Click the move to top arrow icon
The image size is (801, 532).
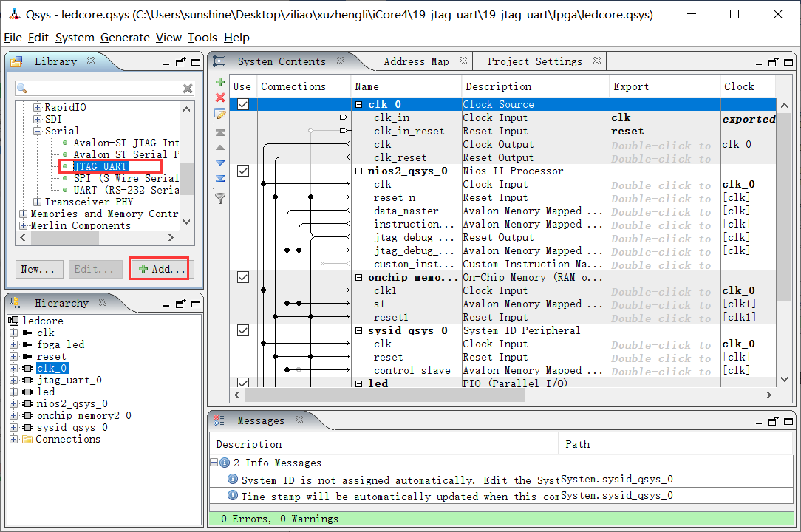pyautogui.click(x=219, y=132)
